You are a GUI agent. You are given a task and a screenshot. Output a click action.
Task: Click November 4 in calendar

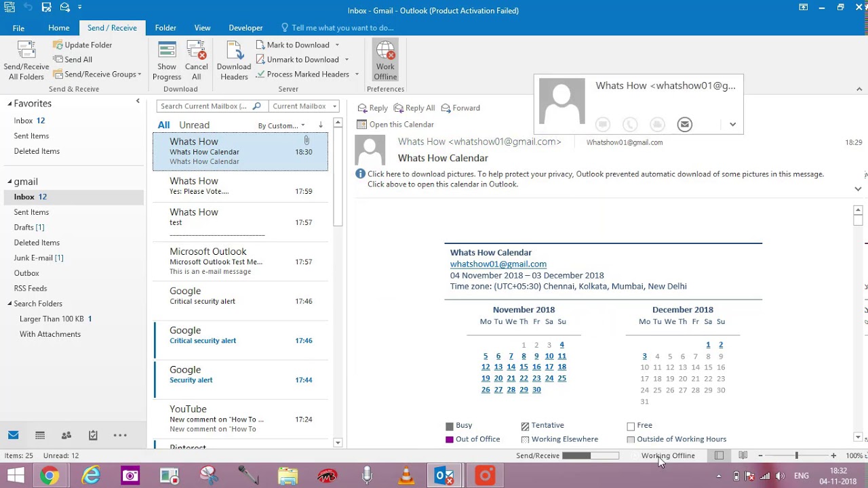click(x=561, y=345)
